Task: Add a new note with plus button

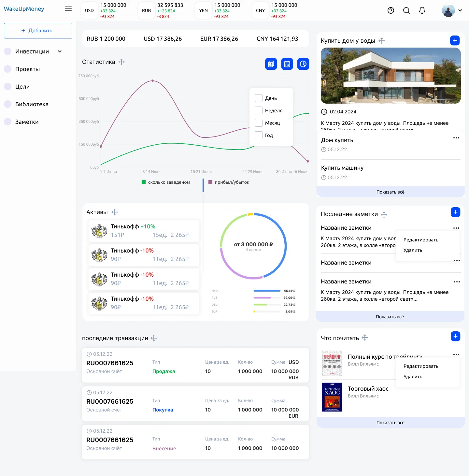Action: pos(455,212)
